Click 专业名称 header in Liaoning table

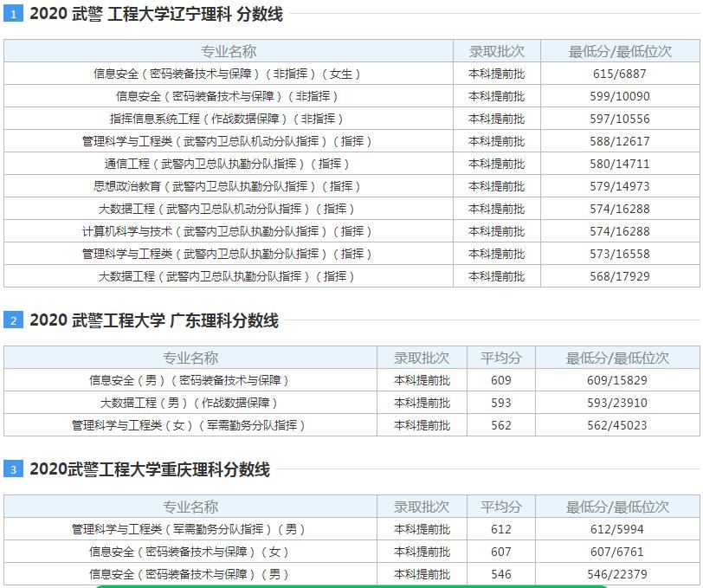click(x=229, y=51)
